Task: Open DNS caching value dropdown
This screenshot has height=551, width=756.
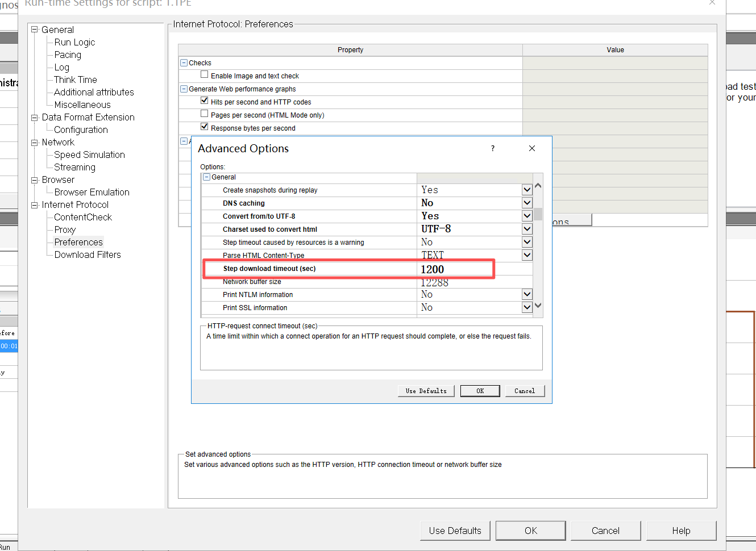Action: coord(527,203)
